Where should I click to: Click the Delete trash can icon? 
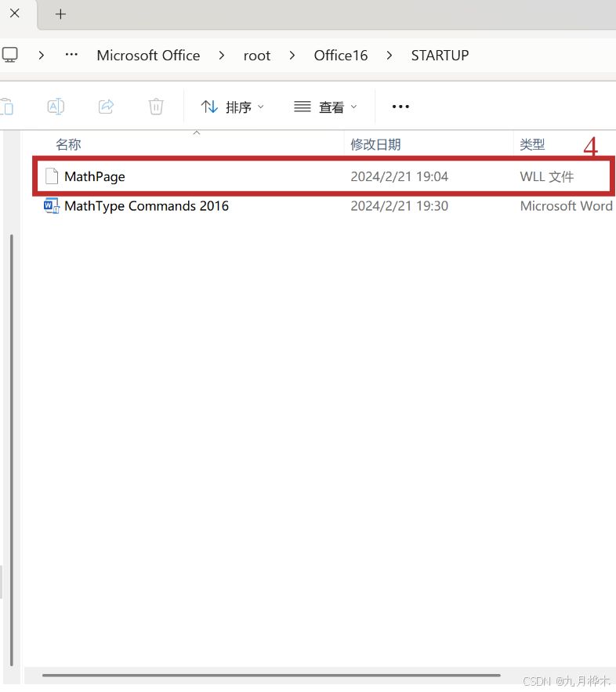click(156, 107)
